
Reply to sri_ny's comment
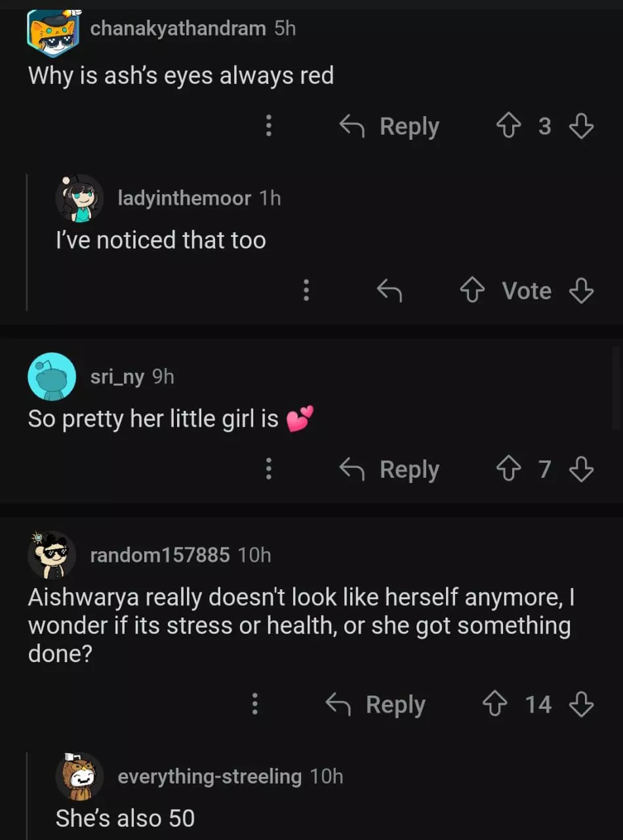pyautogui.click(x=390, y=469)
